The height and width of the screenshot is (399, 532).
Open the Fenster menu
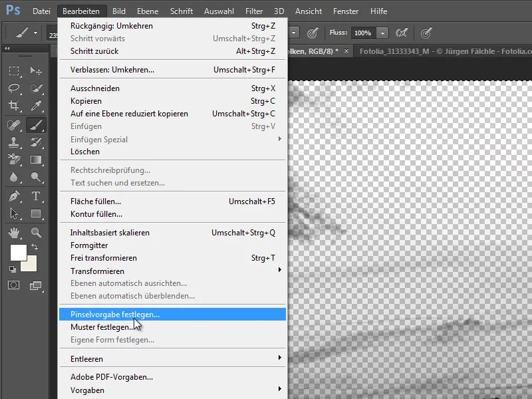point(346,11)
